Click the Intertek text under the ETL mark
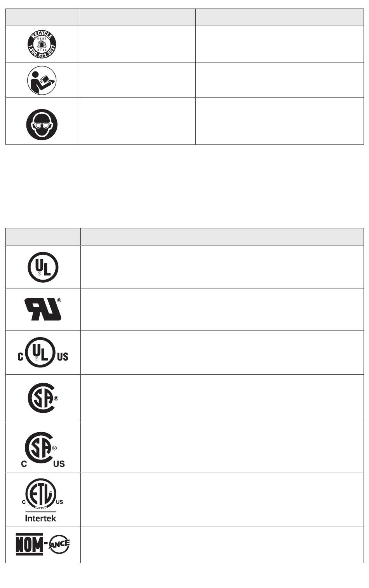This screenshot has height=588, width=369. [41, 518]
